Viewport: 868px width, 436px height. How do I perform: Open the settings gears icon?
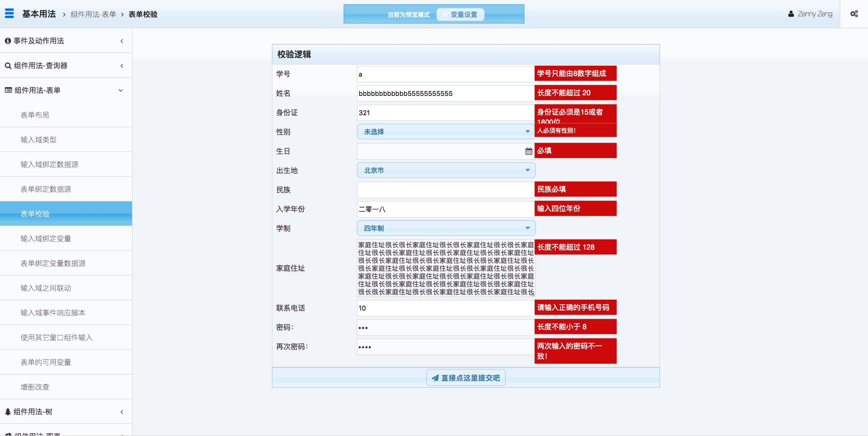click(x=854, y=14)
